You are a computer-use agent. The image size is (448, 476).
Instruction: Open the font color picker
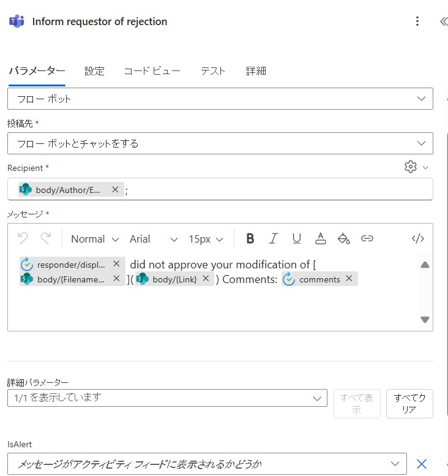coord(320,238)
